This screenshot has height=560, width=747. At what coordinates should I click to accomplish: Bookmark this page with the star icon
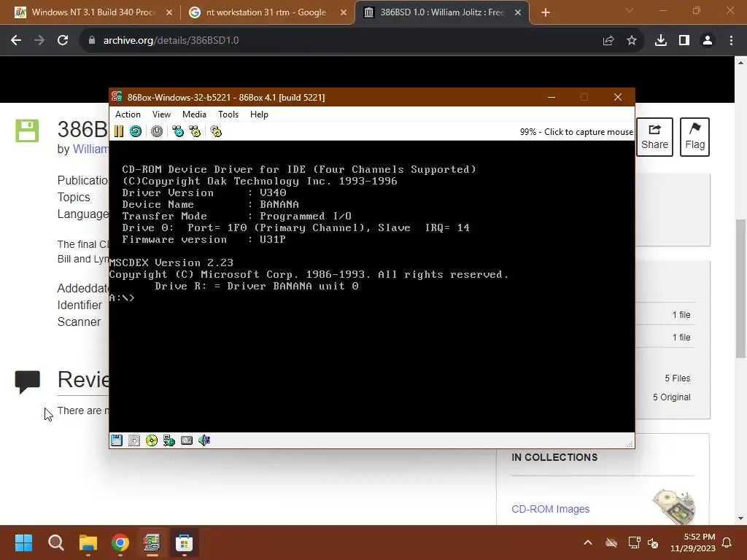pos(632,41)
